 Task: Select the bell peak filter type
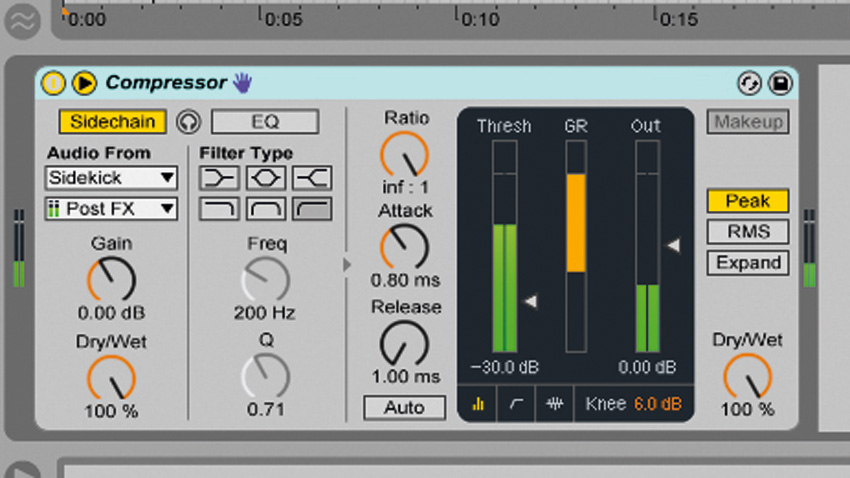[x=266, y=178]
